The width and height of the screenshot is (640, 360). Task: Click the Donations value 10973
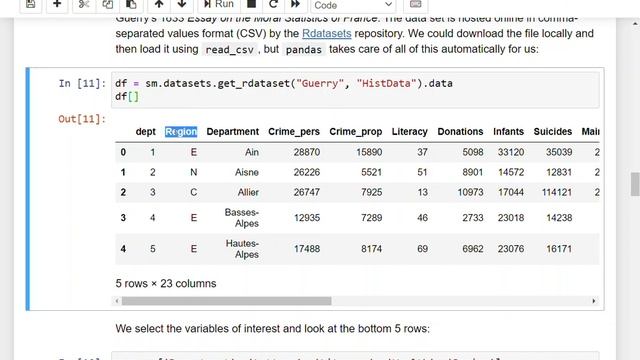[470, 192]
